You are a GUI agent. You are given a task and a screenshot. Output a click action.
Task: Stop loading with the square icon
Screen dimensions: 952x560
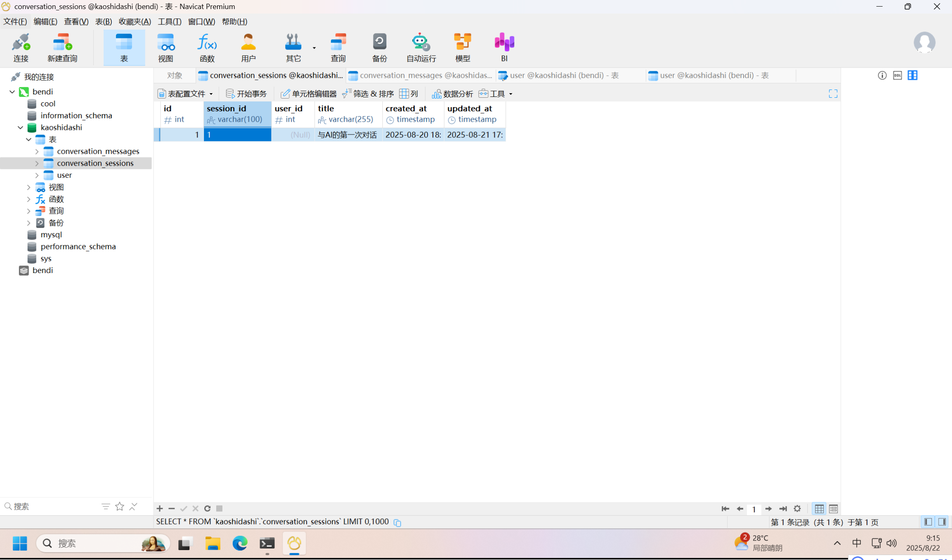click(220, 508)
